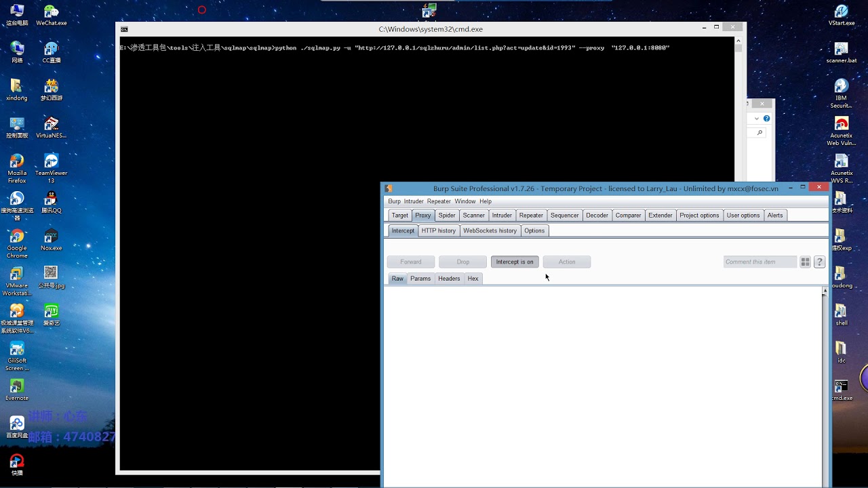Select the shell folder on the desktop
Screen dimensions: 868x488
pyautogui.click(x=842, y=315)
